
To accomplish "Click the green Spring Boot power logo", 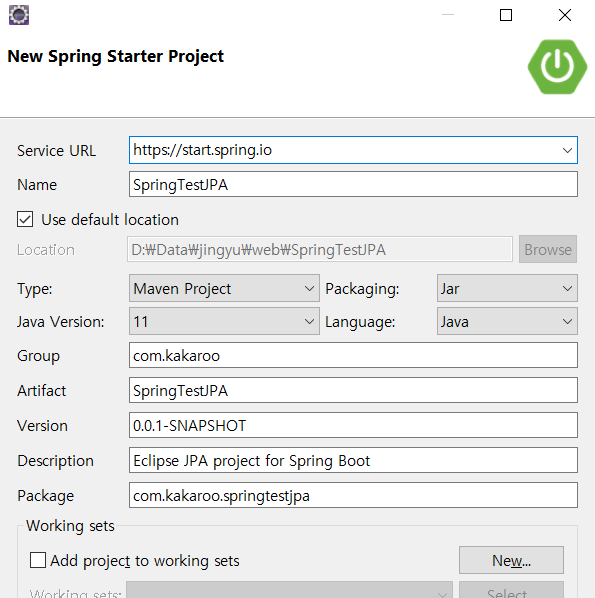I will pyautogui.click(x=557, y=67).
